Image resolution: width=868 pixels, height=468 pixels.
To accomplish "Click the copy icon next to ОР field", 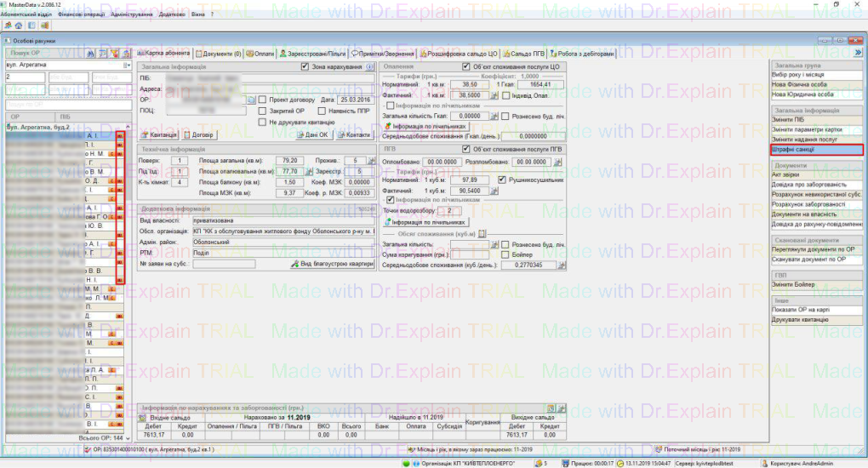I will (251, 100).
